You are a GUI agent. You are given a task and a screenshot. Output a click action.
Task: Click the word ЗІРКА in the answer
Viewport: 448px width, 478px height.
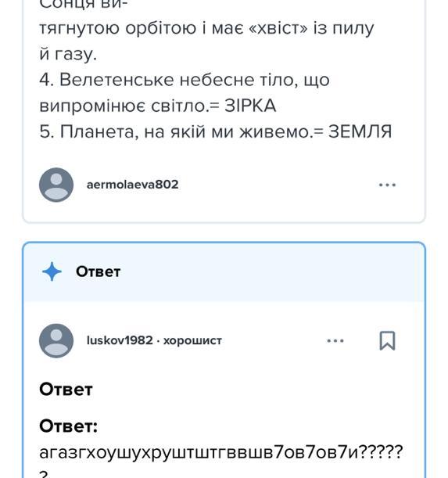coord(250,106)
